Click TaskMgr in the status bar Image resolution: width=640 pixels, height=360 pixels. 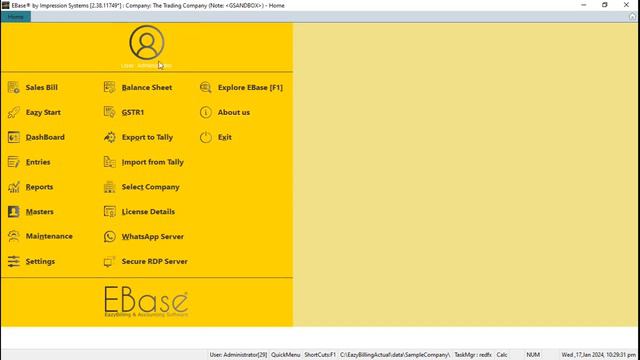tap(473, 355)
